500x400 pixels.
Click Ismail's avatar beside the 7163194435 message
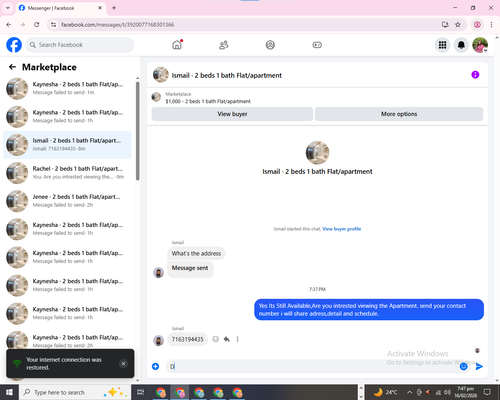pos(158,340)
